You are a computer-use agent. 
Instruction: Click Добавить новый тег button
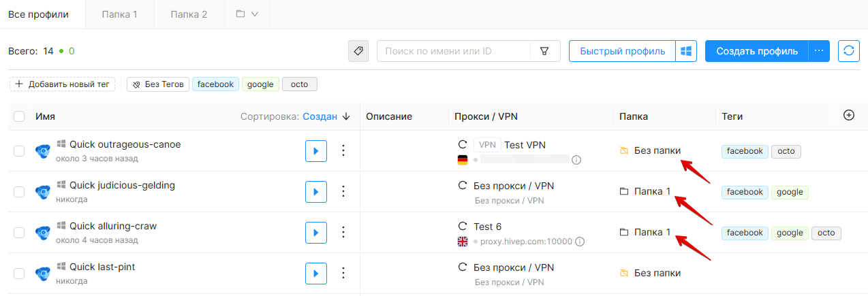[62, 84]
